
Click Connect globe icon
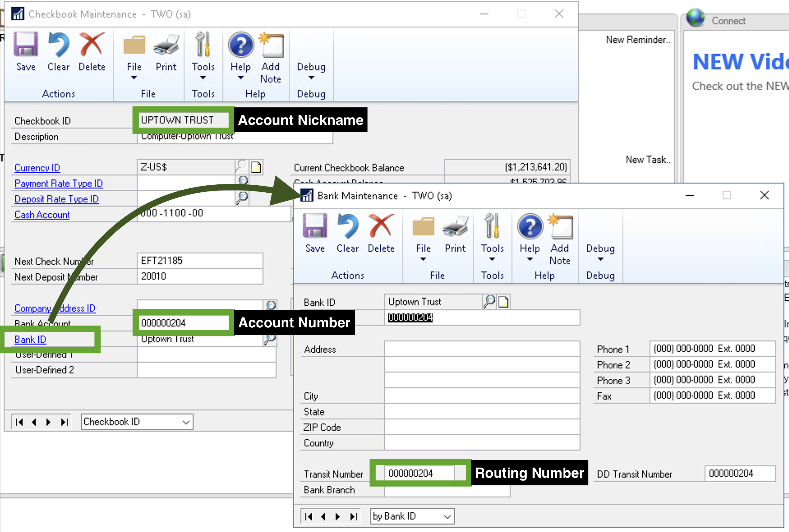coord(696,17)
